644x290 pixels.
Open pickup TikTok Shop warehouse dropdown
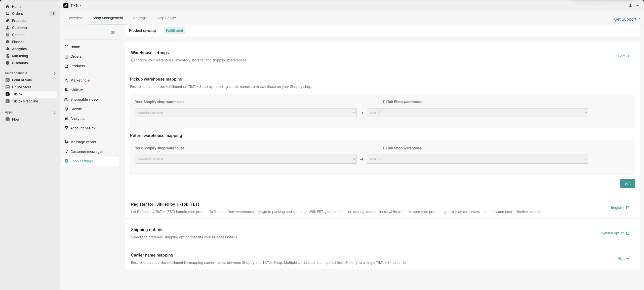(x=477, y=113)
